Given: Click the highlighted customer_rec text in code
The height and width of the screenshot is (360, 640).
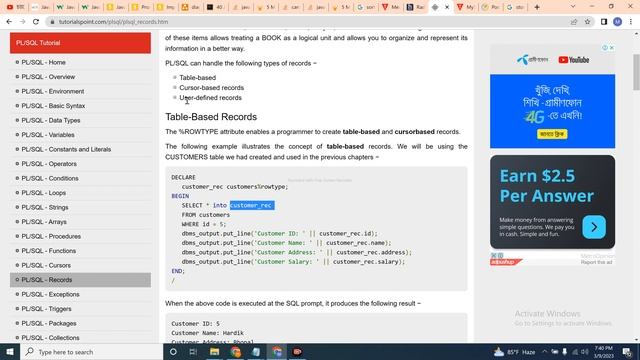Looking at the screenshot, I should [251, 205].
